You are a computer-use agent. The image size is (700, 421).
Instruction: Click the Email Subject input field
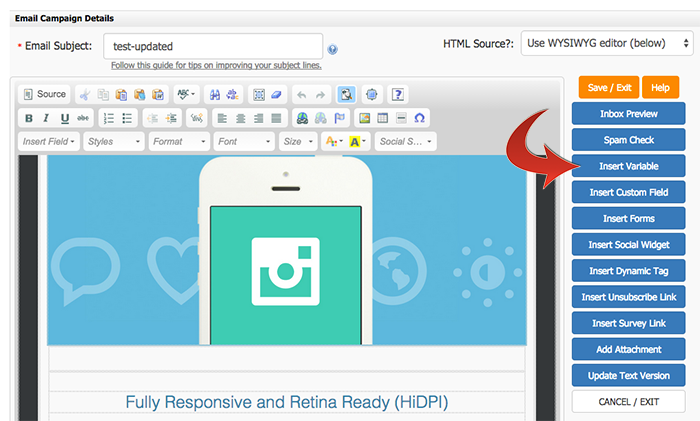click(213, 46)
